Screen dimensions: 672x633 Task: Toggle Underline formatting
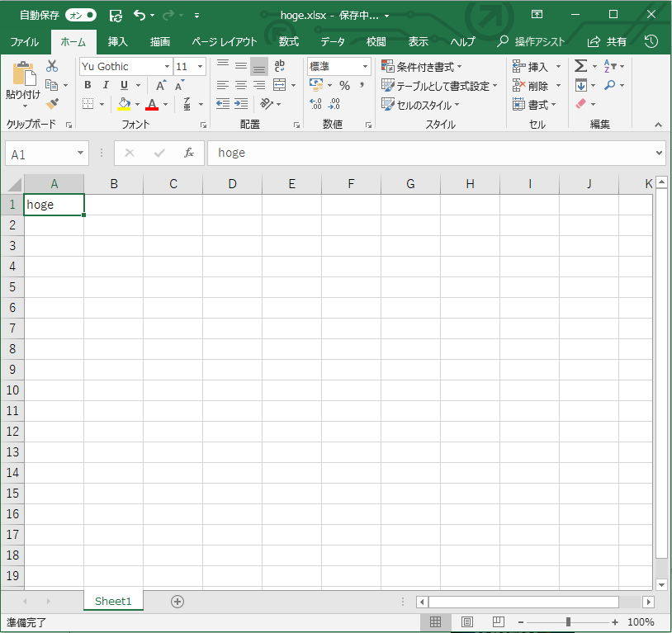[x=124, y=85]
